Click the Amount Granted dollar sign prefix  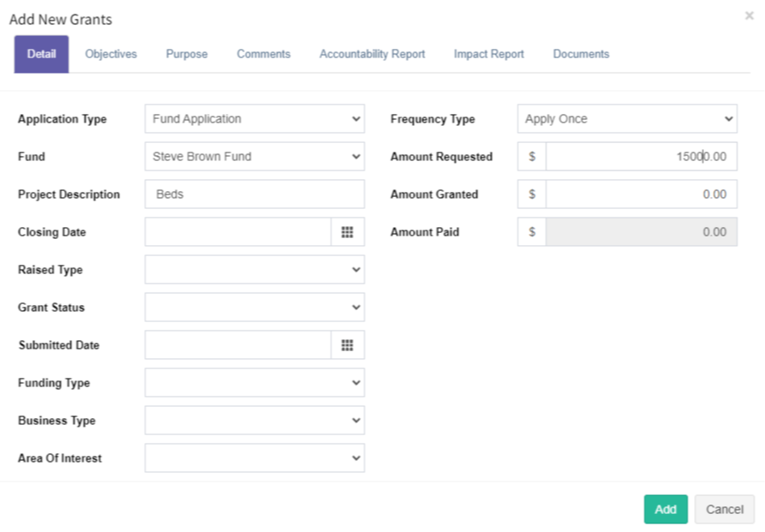[x=532, y=194]
